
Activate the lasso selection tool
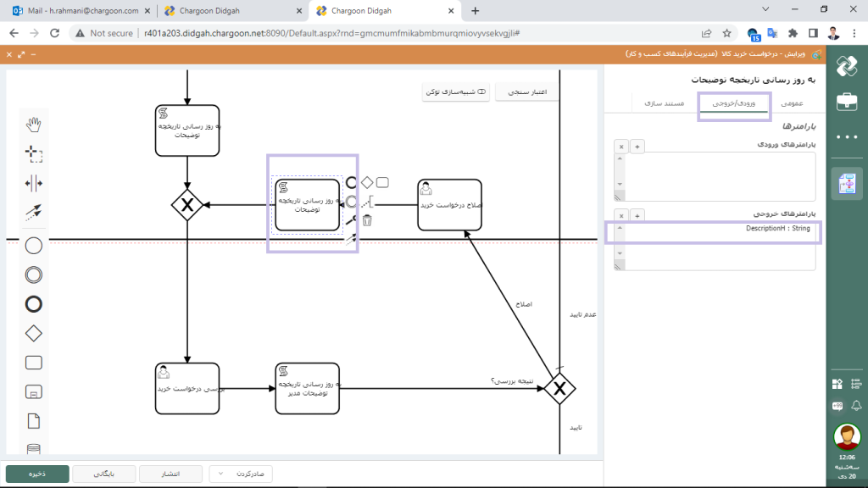pyautogui.click(x=34, y=154)
